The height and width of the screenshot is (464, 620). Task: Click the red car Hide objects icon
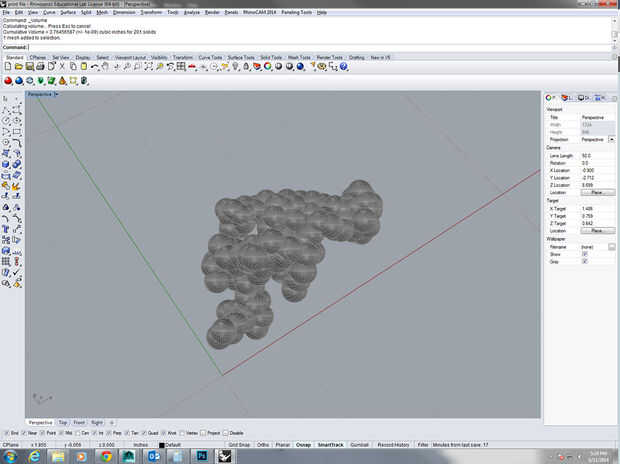pyautogui.click(x=192, y=66)
